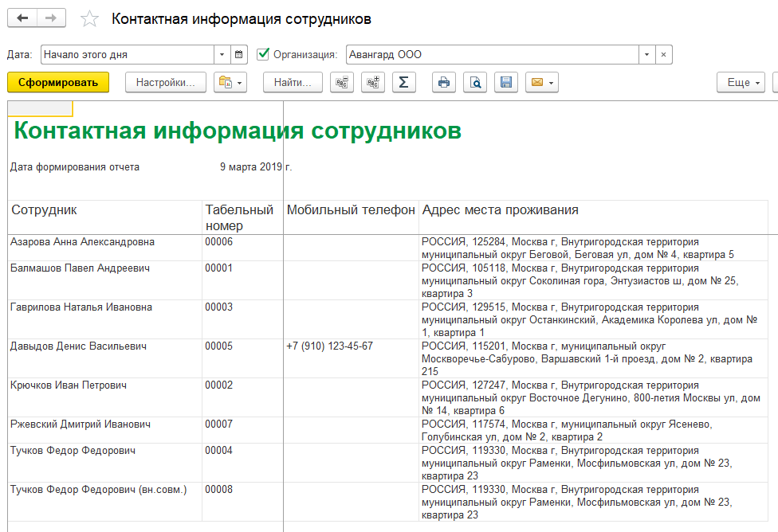Print the report using the printer icon
778x532 pixels.
pyautogui.click(x=444, y=82)
